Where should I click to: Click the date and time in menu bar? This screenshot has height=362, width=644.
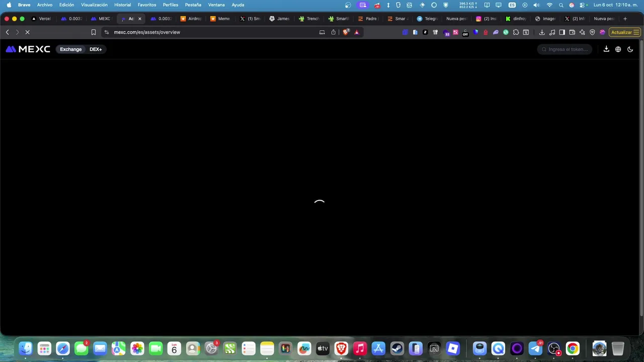[615, 5]
